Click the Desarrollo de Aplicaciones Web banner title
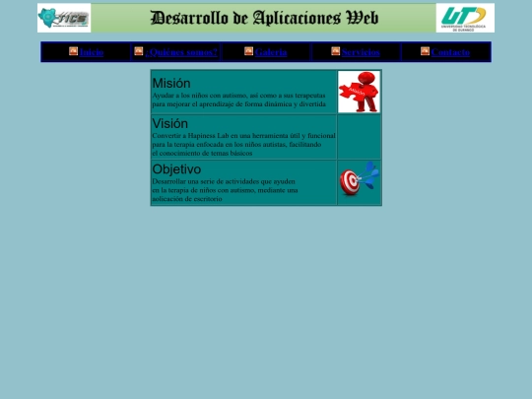 264,18
